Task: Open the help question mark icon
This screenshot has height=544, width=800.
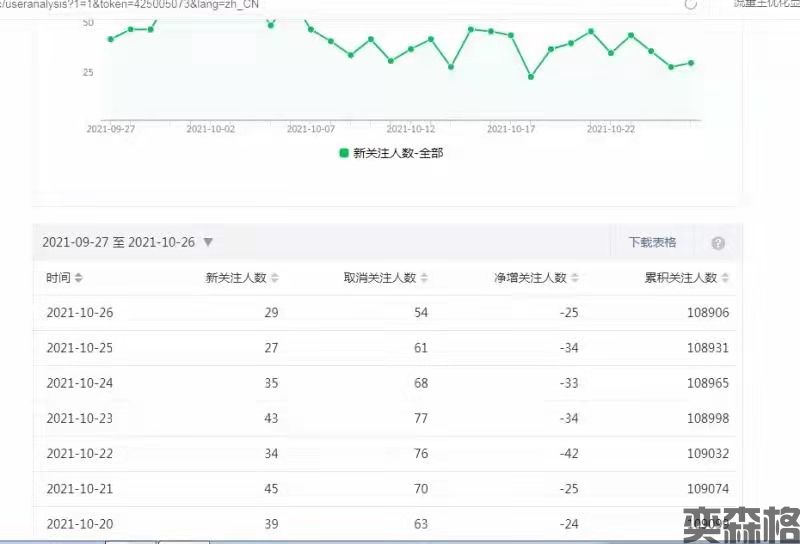Action: (x=718, y=243)
